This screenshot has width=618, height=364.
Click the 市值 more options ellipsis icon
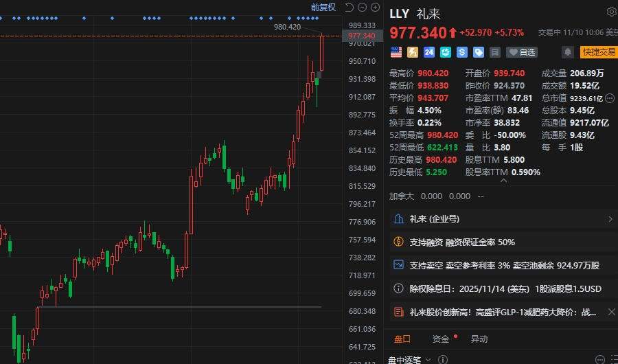point(610,98)
